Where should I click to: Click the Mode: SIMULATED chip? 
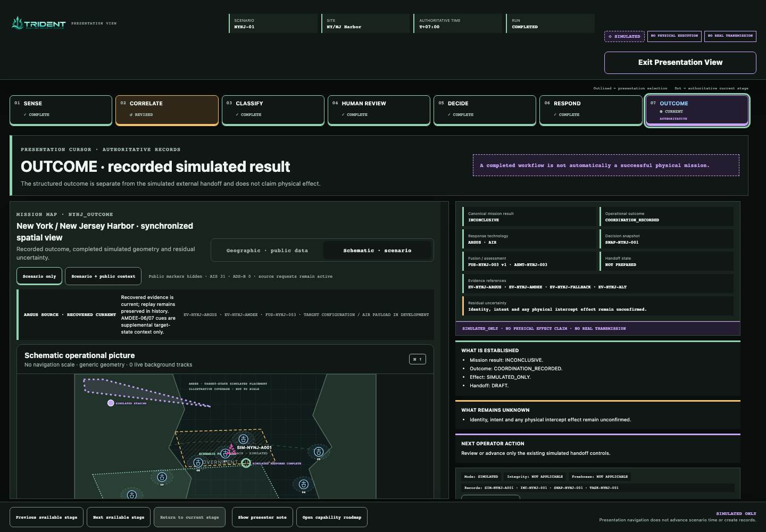[x=481, y=477]
